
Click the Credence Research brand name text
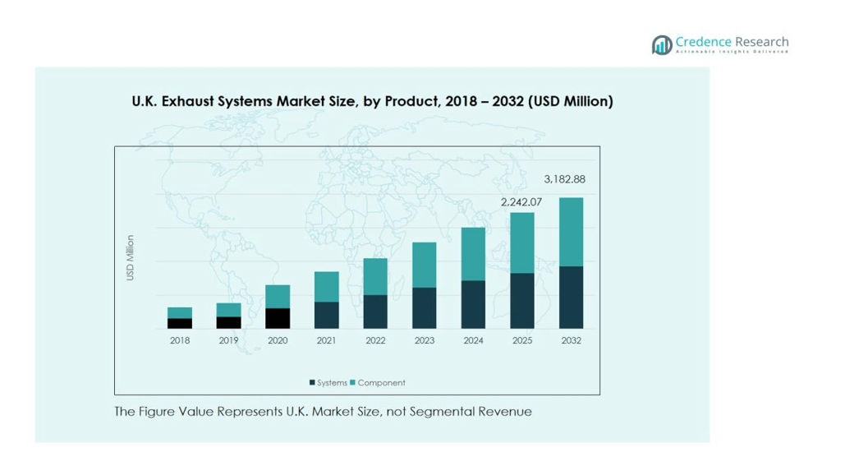click(732, 42)
